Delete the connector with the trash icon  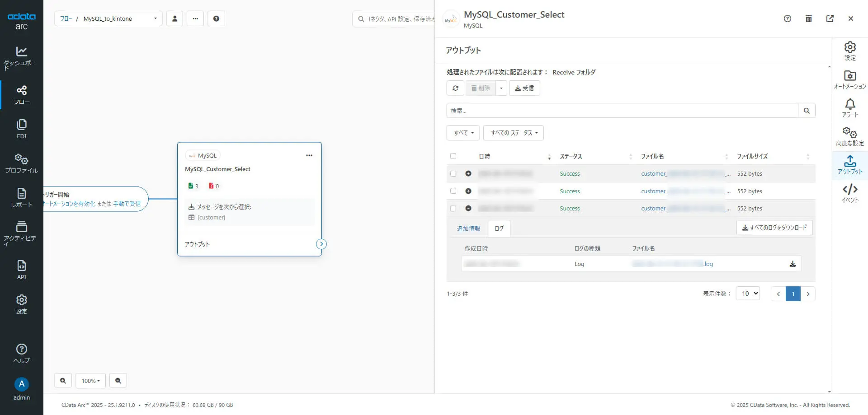809,19
